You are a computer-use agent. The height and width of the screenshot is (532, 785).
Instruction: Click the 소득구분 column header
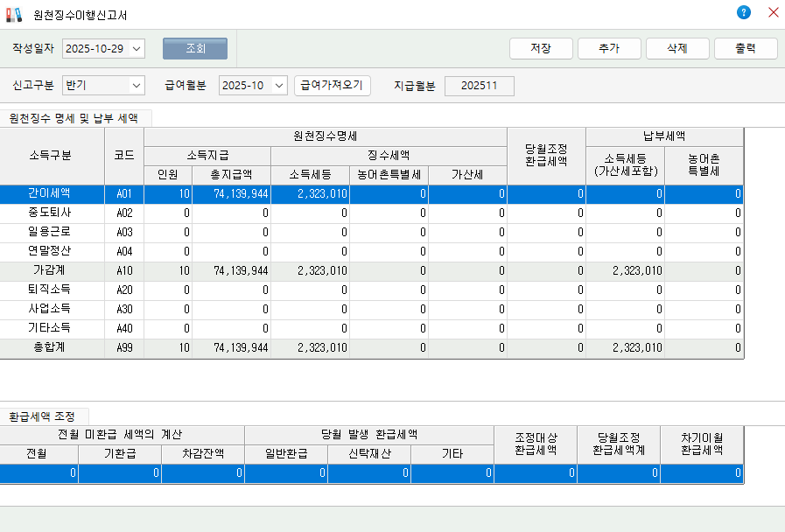click(x=52, y=156)
